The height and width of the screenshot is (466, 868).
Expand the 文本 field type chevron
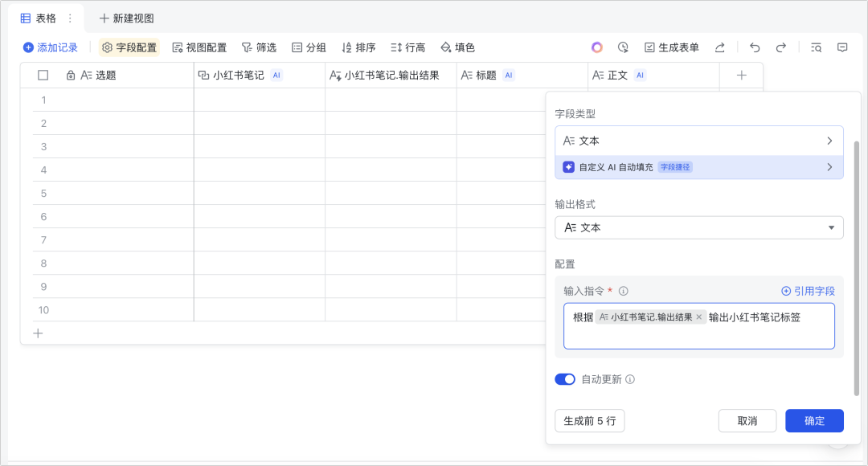829,141
